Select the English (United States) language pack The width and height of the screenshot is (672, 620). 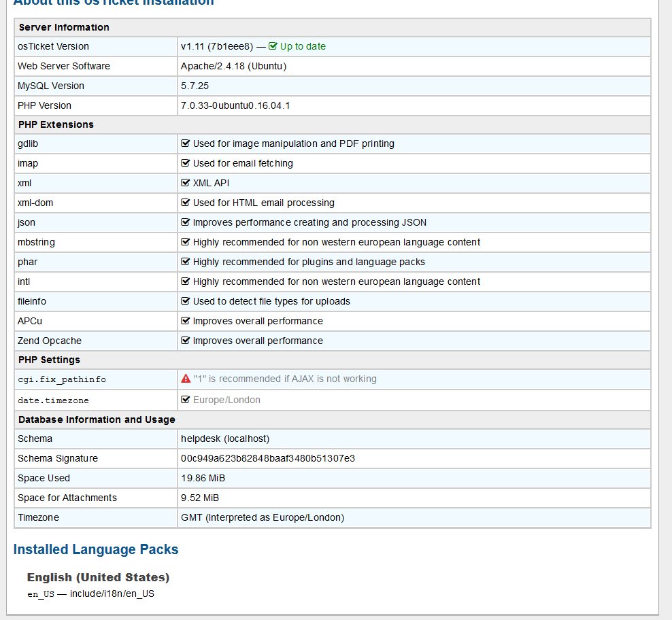coord(98,577)
